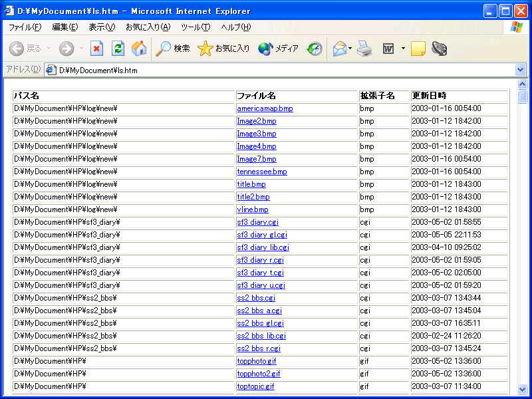Open the americamap.bmp link

pos(265,108)
